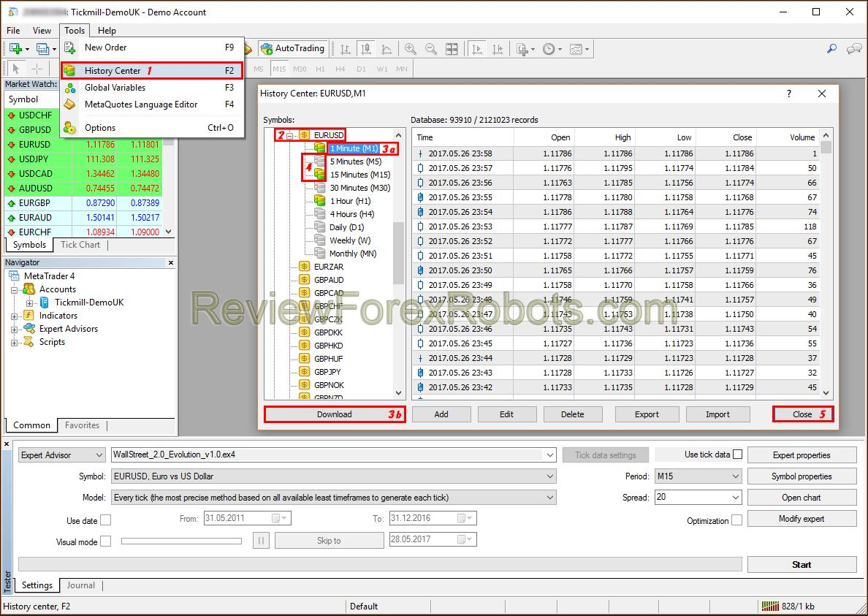The image size is (868, 616).
Task: Enable the Visual mode checkbox
Action: (x=106, y=541)
